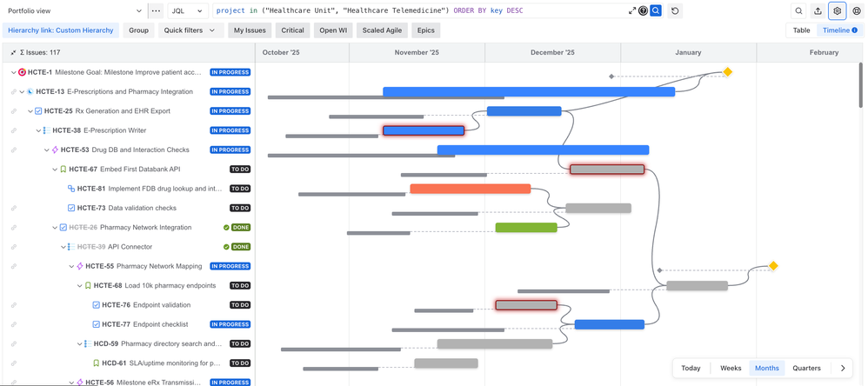The width and height of the screenshot is (868, 386).
Task: Click the info icon on Timeline tab
Action: (x=855, y=30)
